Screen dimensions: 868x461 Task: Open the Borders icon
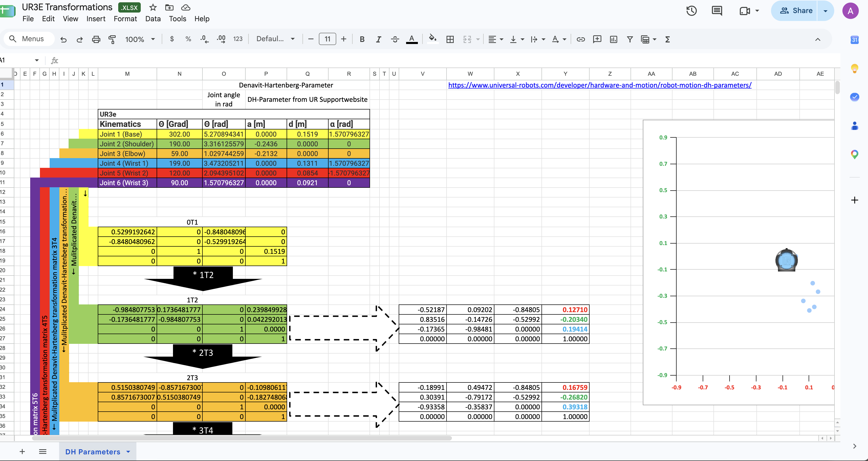coord(450,39)
